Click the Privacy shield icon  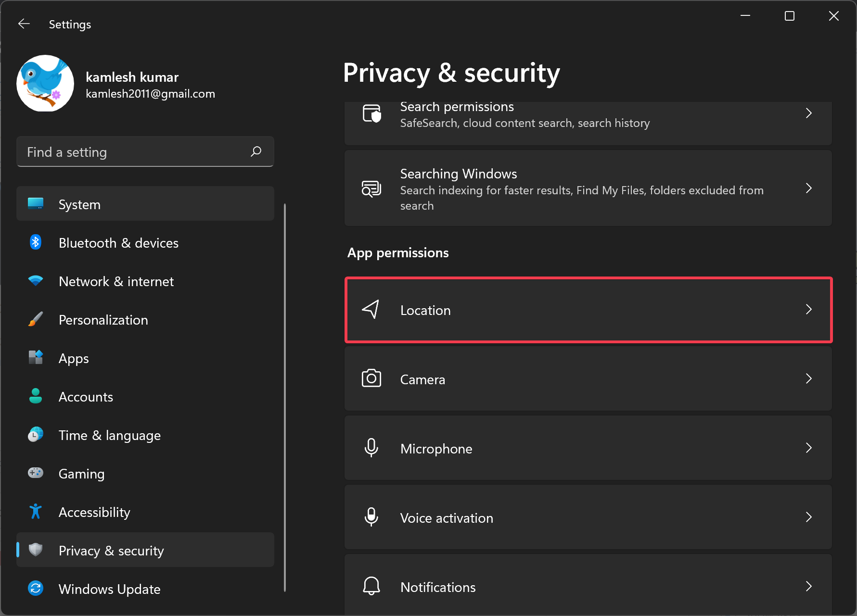pyautogui.click(x=36, y=550)
